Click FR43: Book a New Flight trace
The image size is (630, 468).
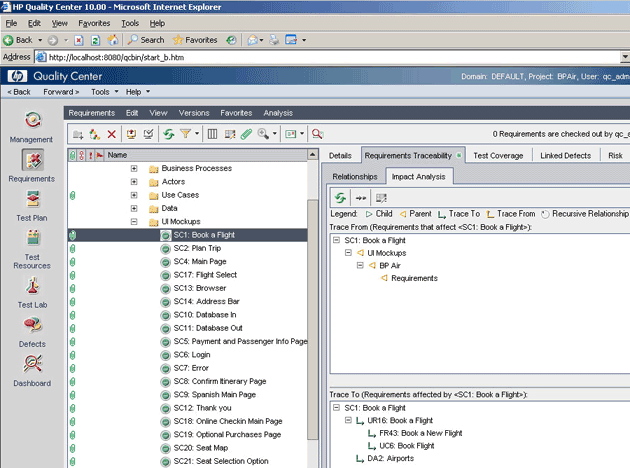(420, 433)
